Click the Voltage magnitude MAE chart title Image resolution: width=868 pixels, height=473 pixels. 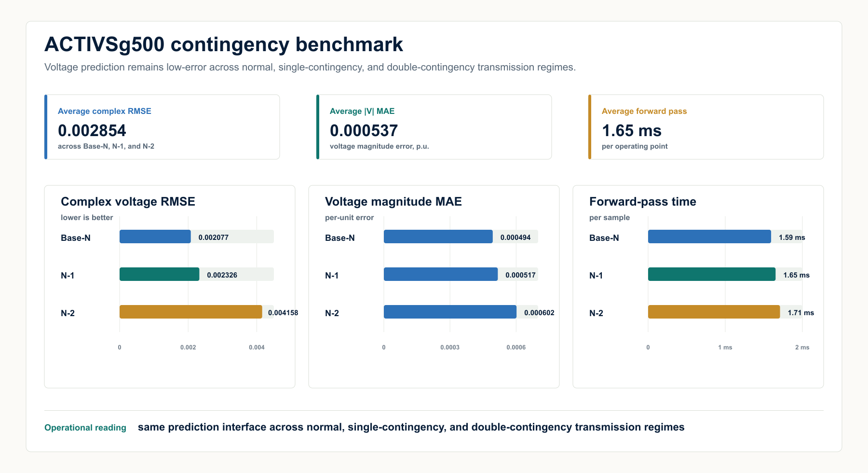tap(393, 201)
